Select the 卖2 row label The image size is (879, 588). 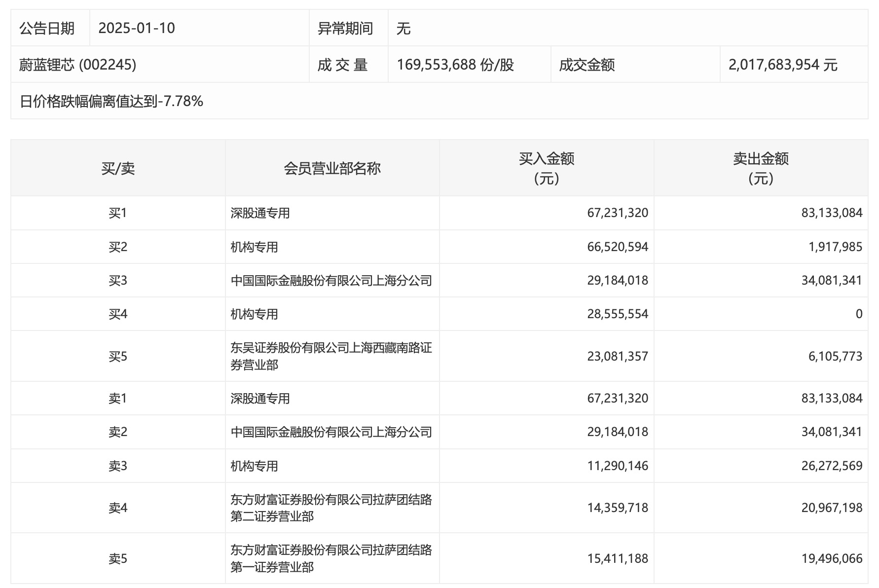coord(118,432)
